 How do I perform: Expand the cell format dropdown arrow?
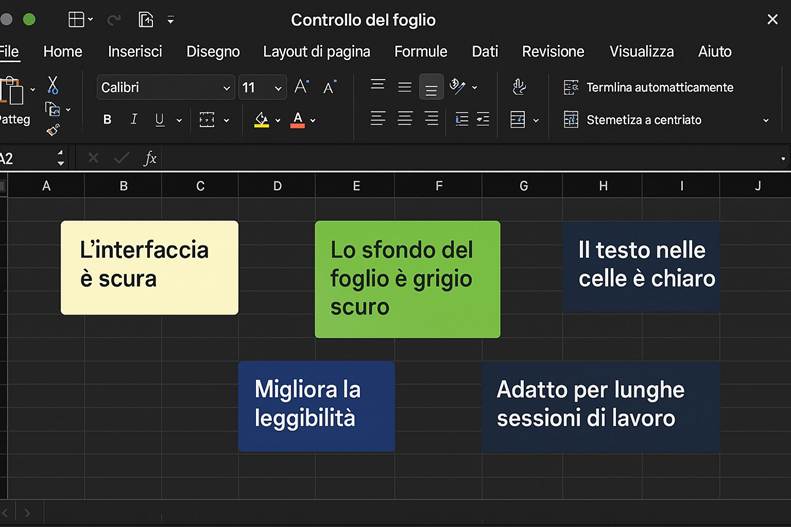(x=536, y=121)
